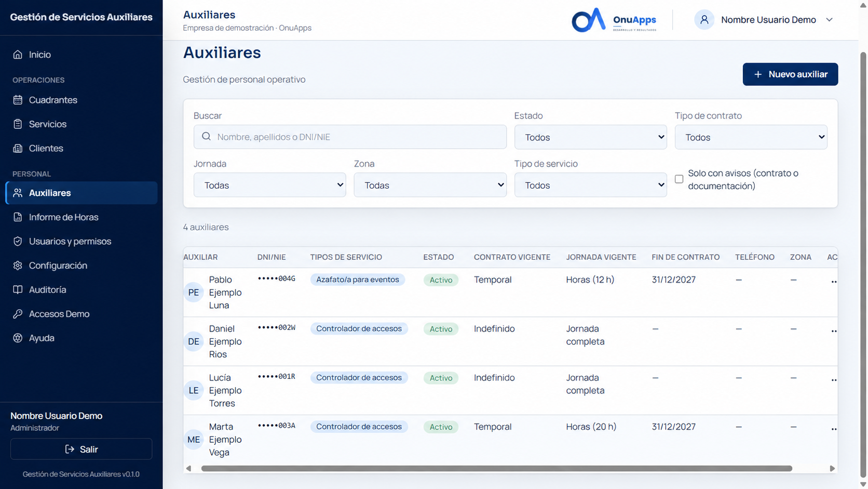
Task: Open the Jornada filter dropdown
Action: [269, 185]
